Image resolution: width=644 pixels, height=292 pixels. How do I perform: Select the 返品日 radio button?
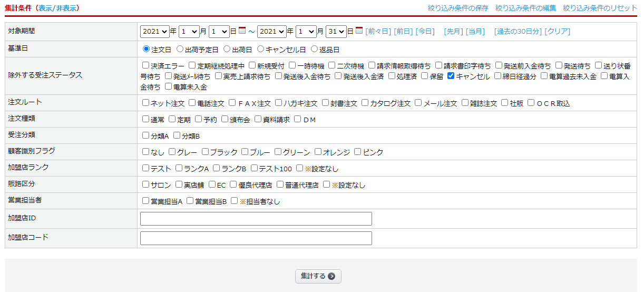315,49
